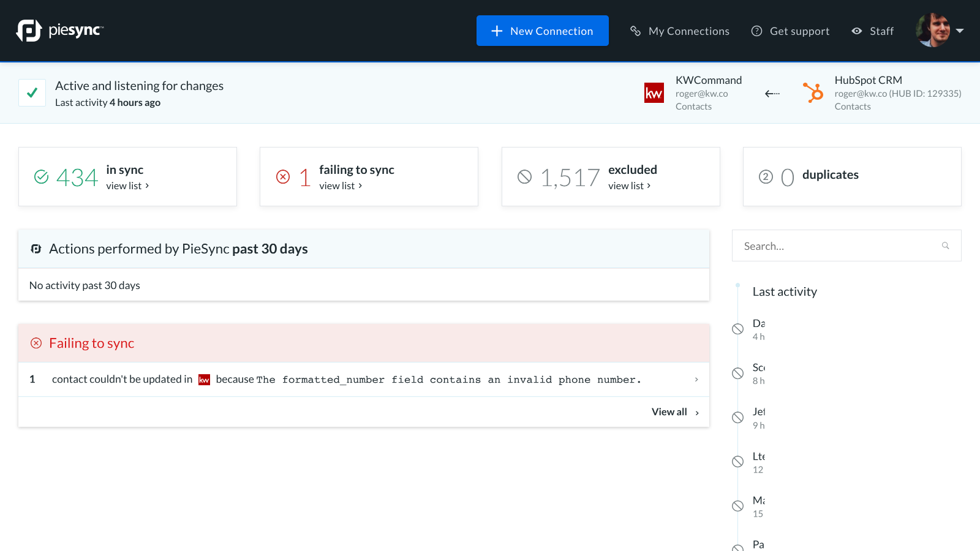980x551 pixels.
Task: Click the duplicates card label
Action: coord(831,175)
